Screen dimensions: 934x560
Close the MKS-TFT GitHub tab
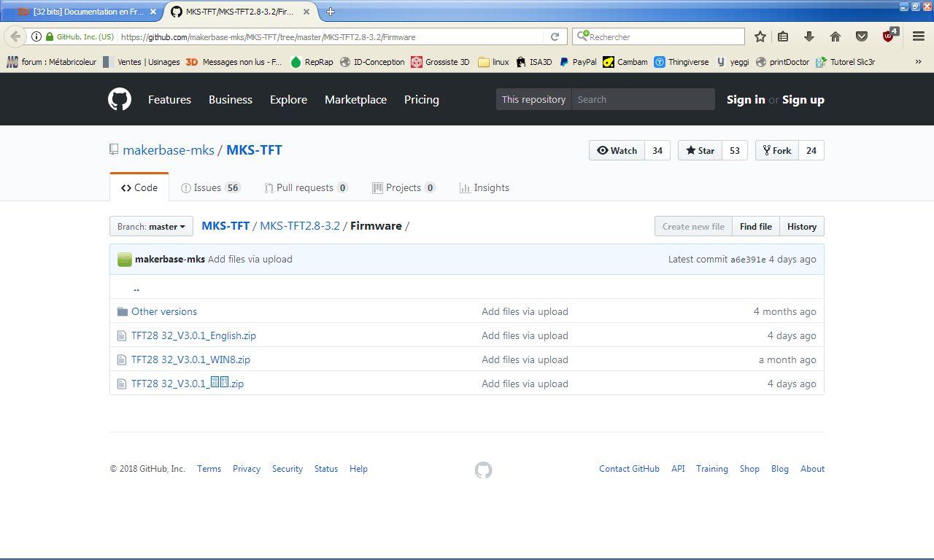coord(306,12)
